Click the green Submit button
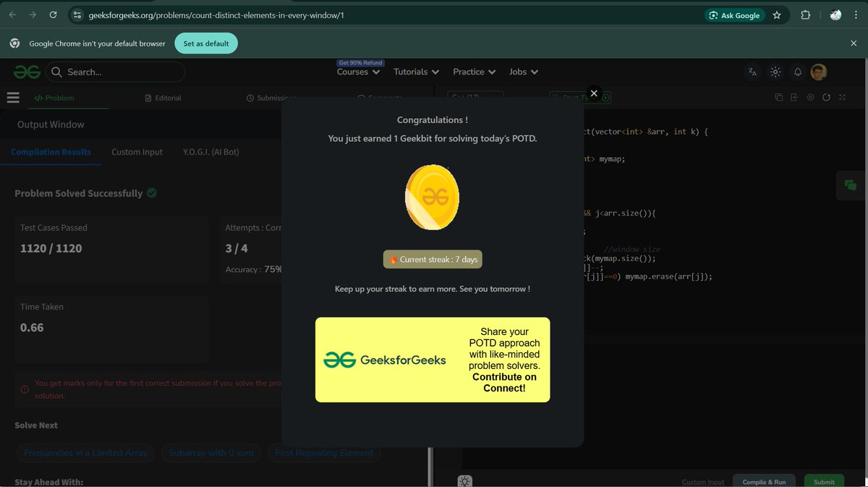 [824, 481]
